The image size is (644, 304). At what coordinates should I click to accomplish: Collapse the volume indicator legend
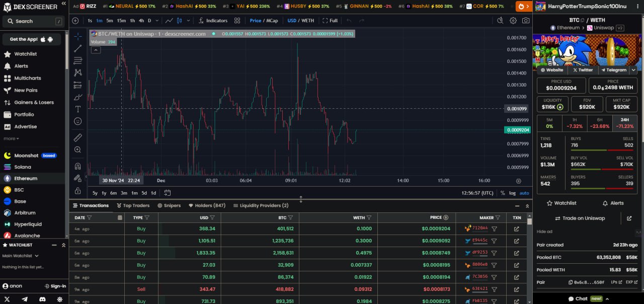pyautogui.click(x=96, y=50)
